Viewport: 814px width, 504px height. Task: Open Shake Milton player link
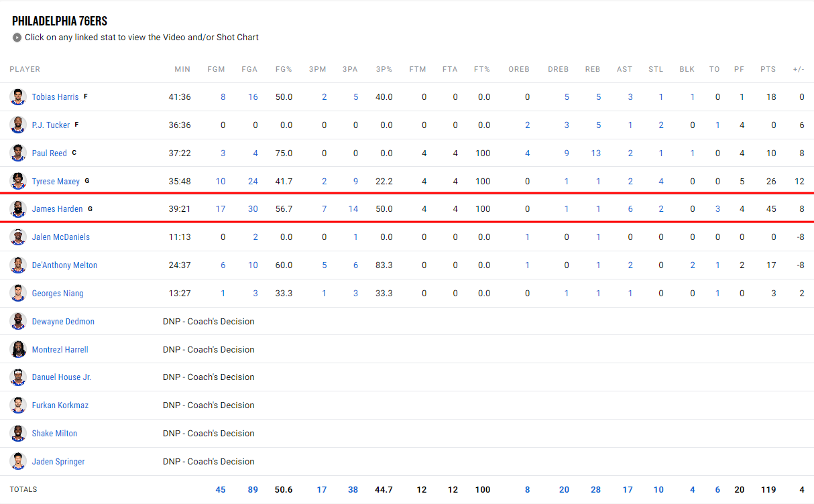[54, 434]
